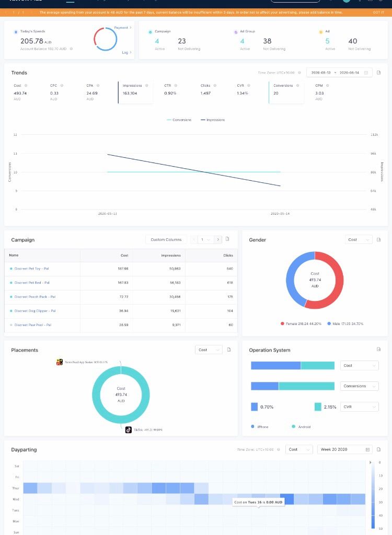The width and height of the screenshot is (392, 535).
Task: Open Discreet Dog Clipper - Pal campaign
Action: coord(35,311)
